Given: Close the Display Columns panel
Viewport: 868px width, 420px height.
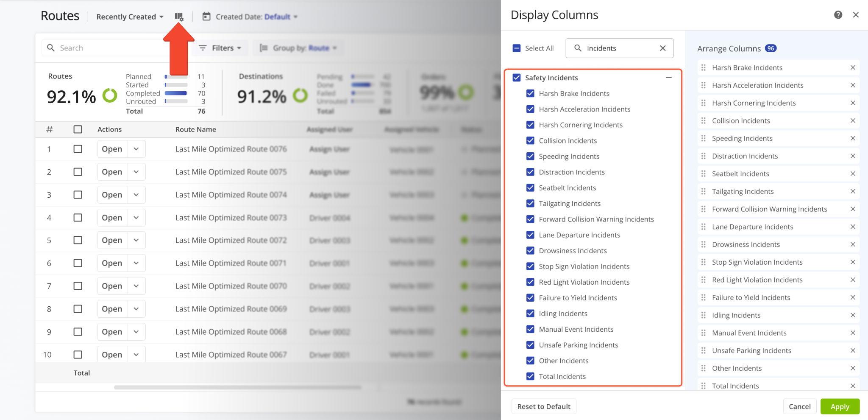Looking at the screenshot, I should pos(856,15).
